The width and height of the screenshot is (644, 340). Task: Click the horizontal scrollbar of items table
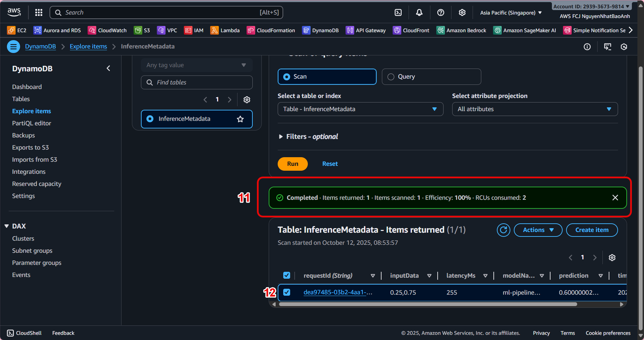[428, 304]
